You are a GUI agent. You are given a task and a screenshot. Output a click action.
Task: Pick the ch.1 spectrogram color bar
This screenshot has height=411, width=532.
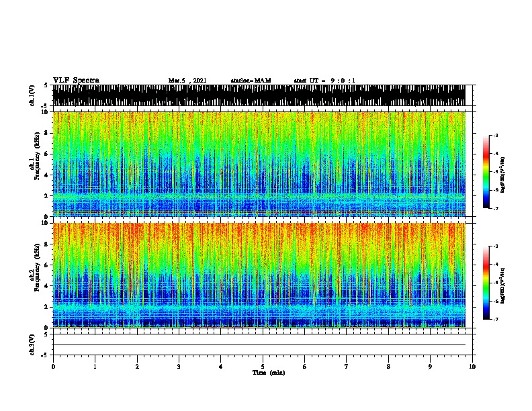[486, 172]
